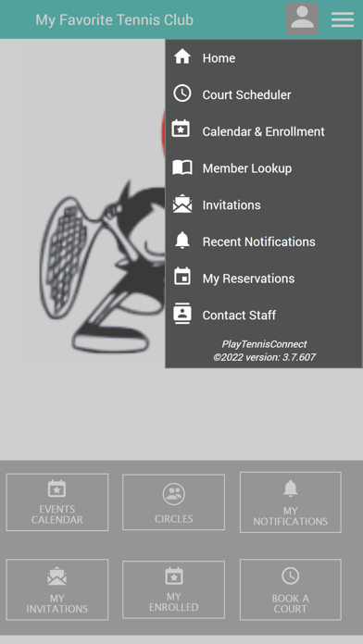The image size is (363, 644).
Task: Open the My Enrolled tile
Action: pos(173,589)
